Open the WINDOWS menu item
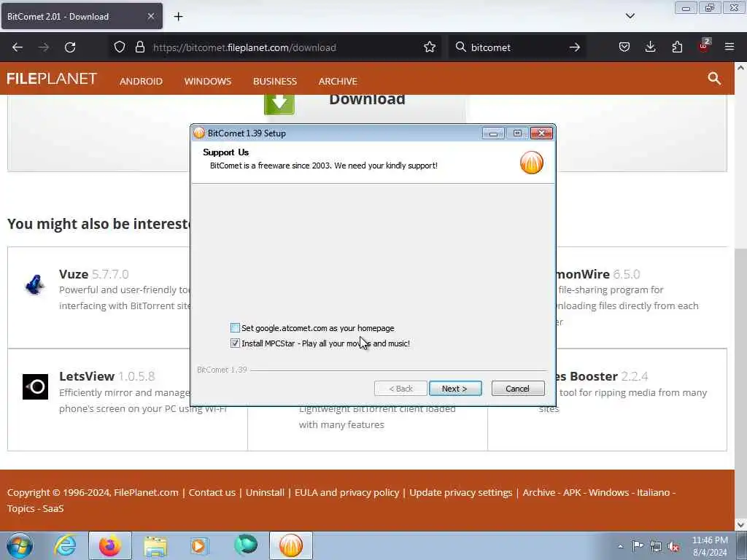Image resolution: width=747 pixels, height=560 pixels. (208, 82)
